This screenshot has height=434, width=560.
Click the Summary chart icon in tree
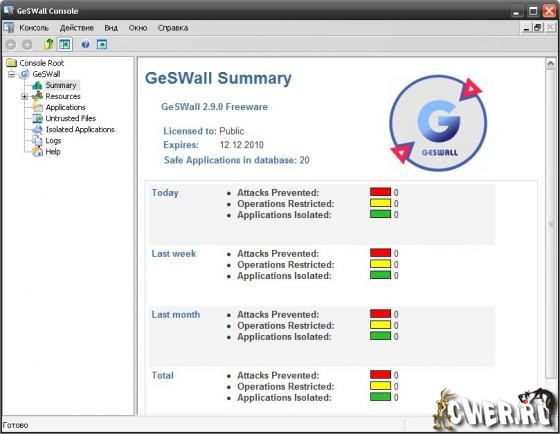click(x=37, y=85)
